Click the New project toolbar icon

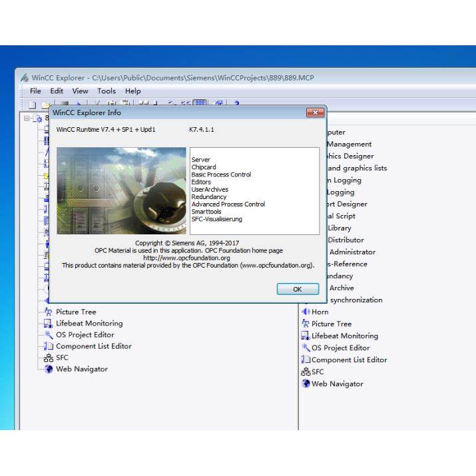[32, 105]
